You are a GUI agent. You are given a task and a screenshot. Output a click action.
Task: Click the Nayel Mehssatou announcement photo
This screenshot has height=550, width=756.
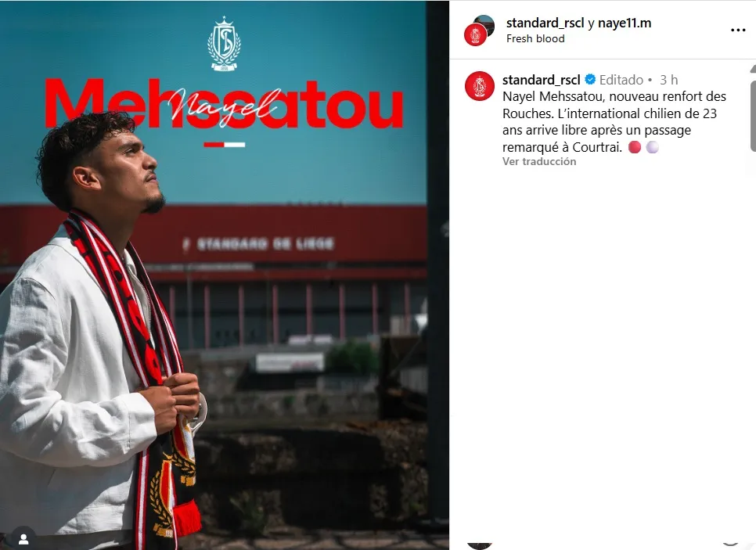click(224, 275)
